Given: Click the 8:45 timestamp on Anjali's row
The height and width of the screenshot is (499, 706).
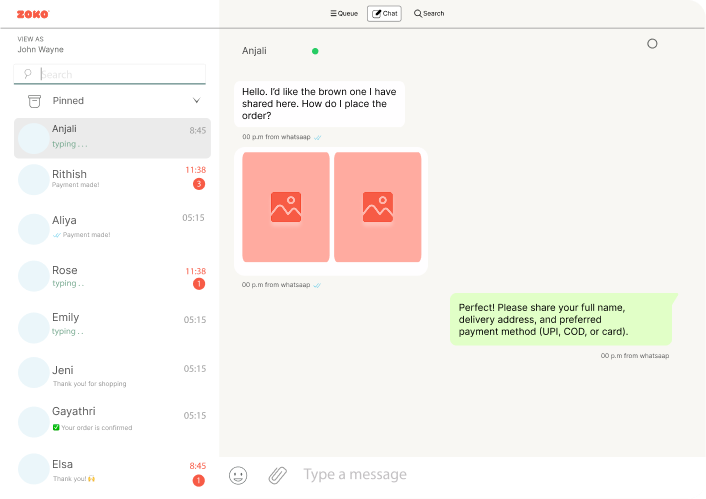Looking at the screenshot, I should point(198,131).
